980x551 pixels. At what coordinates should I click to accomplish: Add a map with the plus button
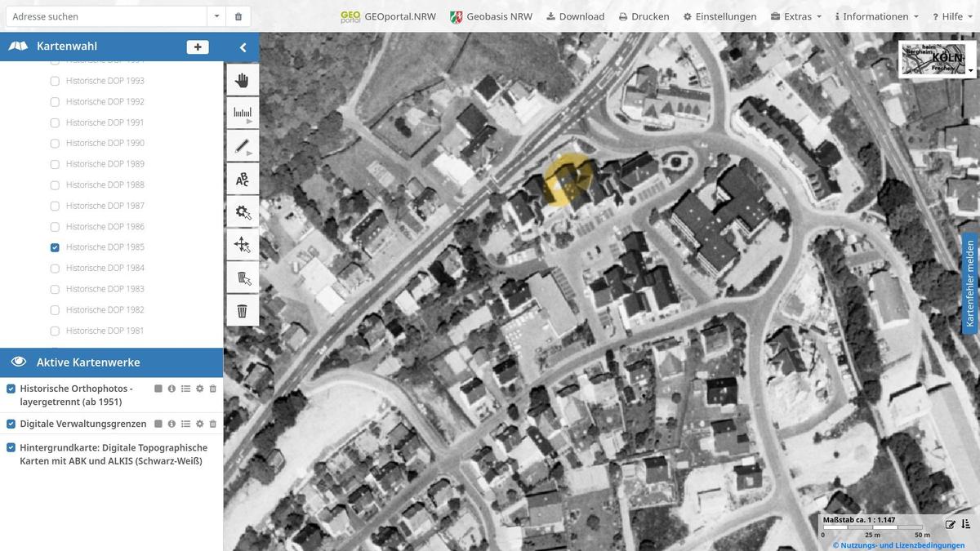(198, 47)
